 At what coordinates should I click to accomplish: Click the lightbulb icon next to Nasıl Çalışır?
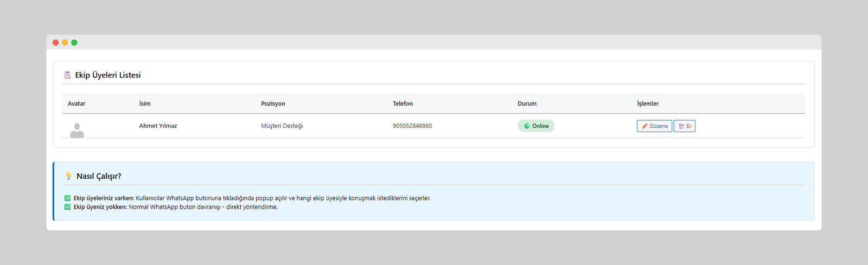(68, 176)
